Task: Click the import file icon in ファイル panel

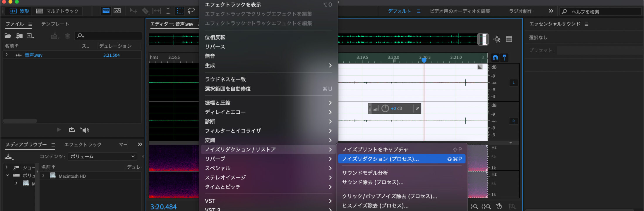Action: point(19,36)
